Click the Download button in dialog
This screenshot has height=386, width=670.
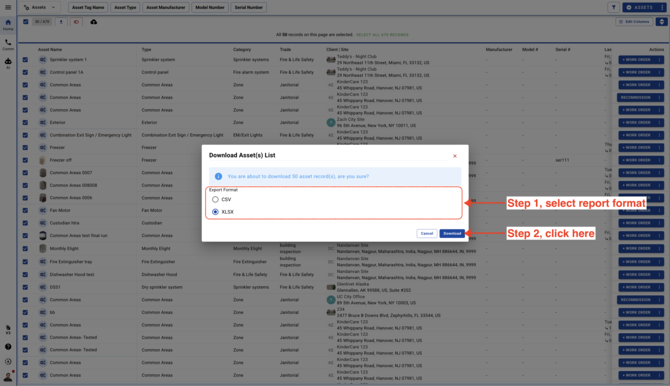tap(452, 233)
